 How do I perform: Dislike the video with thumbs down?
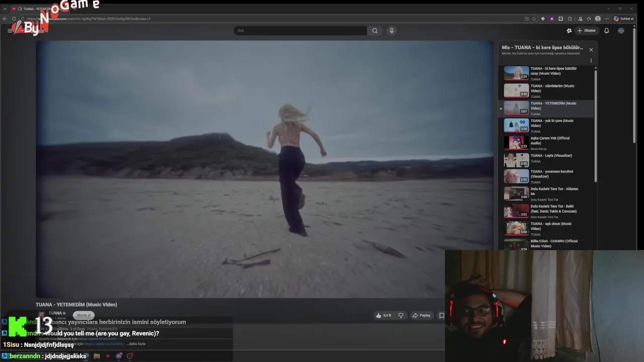point(401,315)
